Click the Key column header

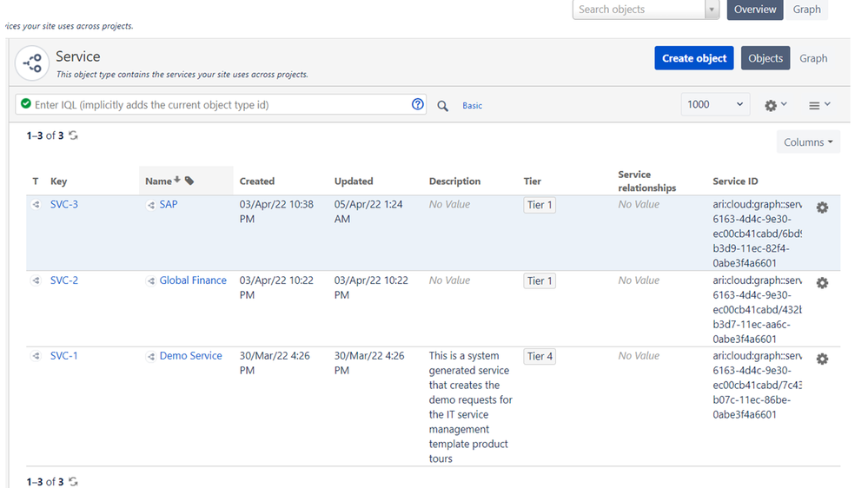point(59,181)
